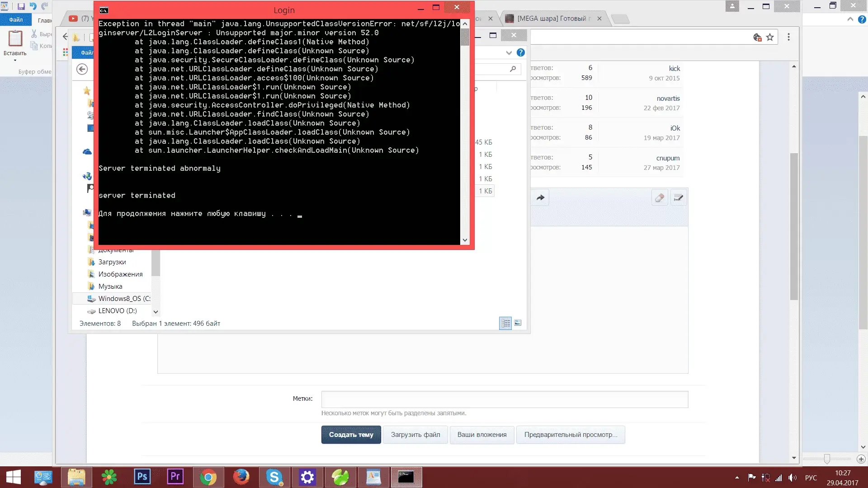
Task: Click Chrome user profile button
Action: [732, 6]
